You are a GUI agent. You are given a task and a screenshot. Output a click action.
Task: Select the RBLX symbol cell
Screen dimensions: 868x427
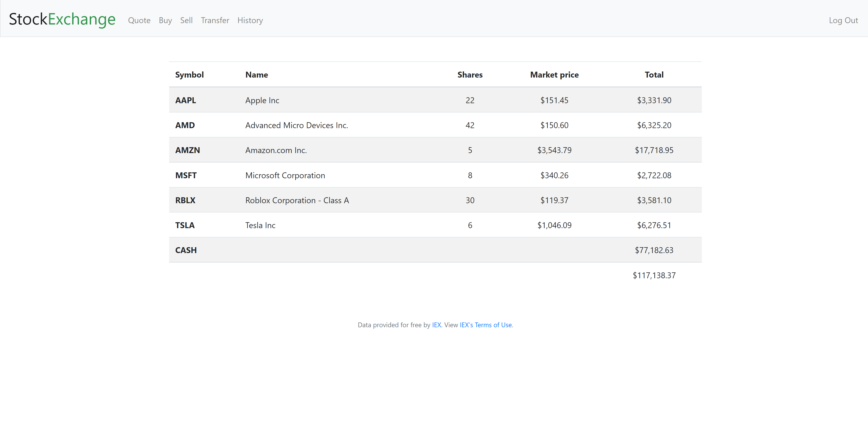tap(185, 200)
